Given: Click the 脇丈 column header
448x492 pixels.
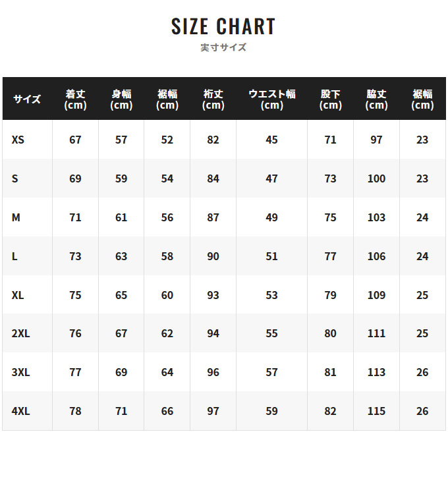Looking at the screenshot, I should (x=376, y=99).
